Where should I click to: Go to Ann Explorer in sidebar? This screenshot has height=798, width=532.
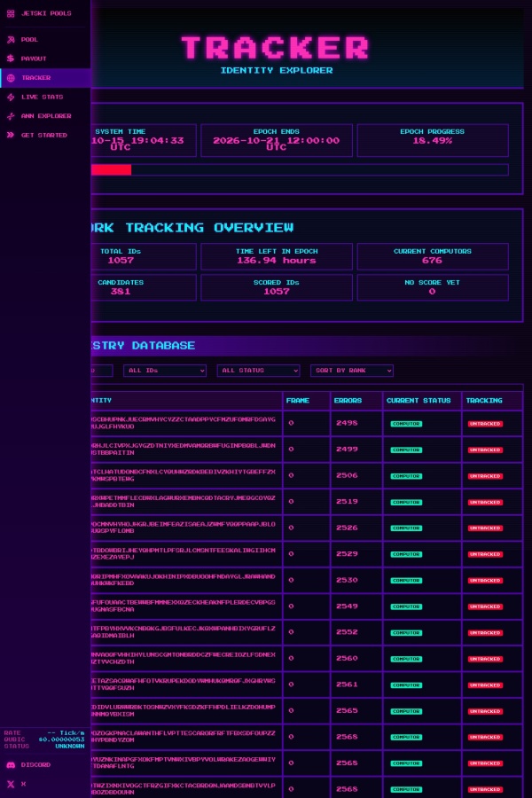(45, 116)
